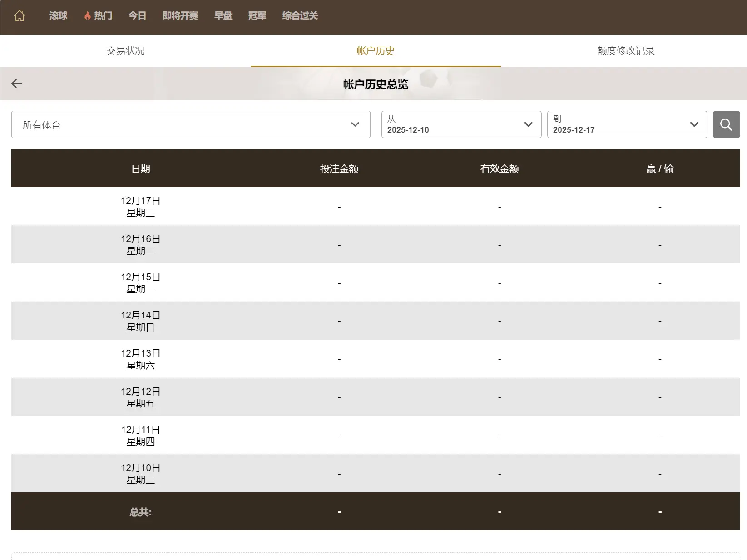The width and height of the screenshot is (747, 560).
Task: Click the 总共: total label
Action: (140, 512)
